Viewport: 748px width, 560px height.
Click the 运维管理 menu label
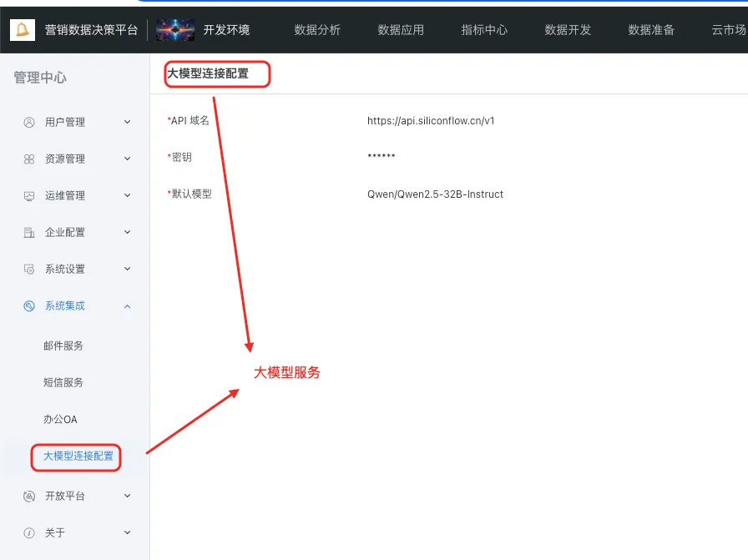pyautogui.click(x=65, y=196)
